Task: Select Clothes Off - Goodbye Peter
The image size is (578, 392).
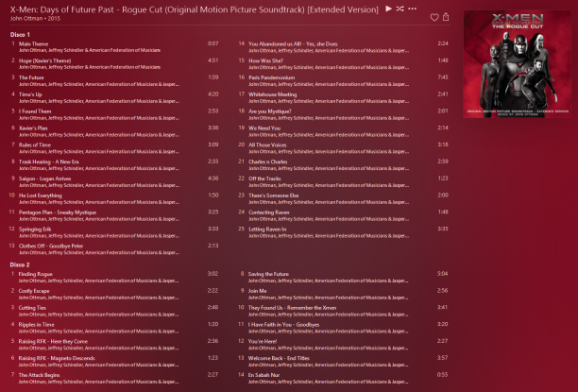Action: 51,246
